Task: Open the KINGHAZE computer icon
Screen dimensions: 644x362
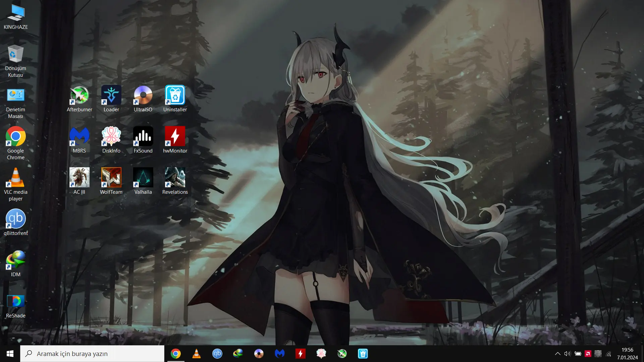Action: coord(16,17)
